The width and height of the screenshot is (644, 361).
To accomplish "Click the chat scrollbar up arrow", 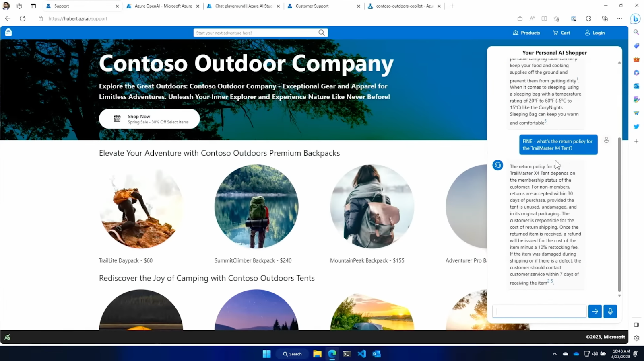I will click(x=619, y=63).
